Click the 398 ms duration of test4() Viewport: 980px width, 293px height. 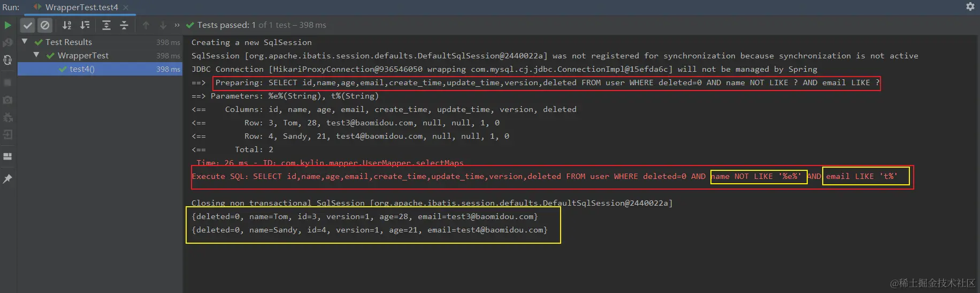[x=168, y=69]
